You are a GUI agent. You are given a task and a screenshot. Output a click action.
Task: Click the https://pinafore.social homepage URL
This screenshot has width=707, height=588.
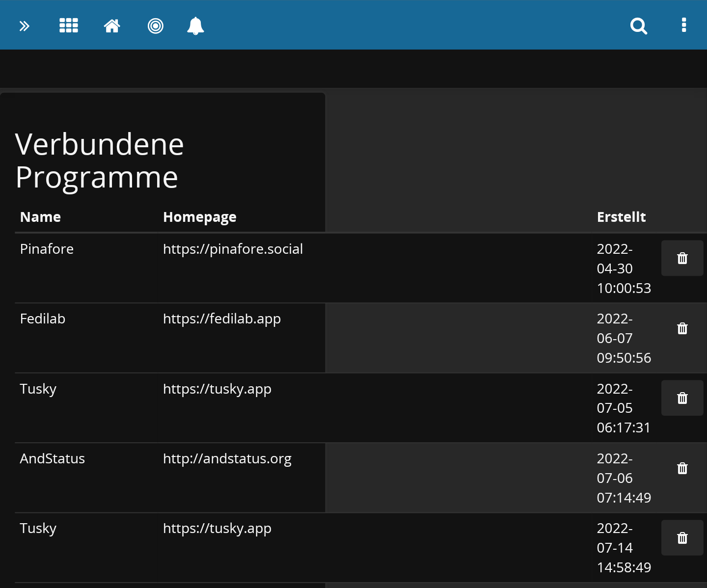[233, 249]
